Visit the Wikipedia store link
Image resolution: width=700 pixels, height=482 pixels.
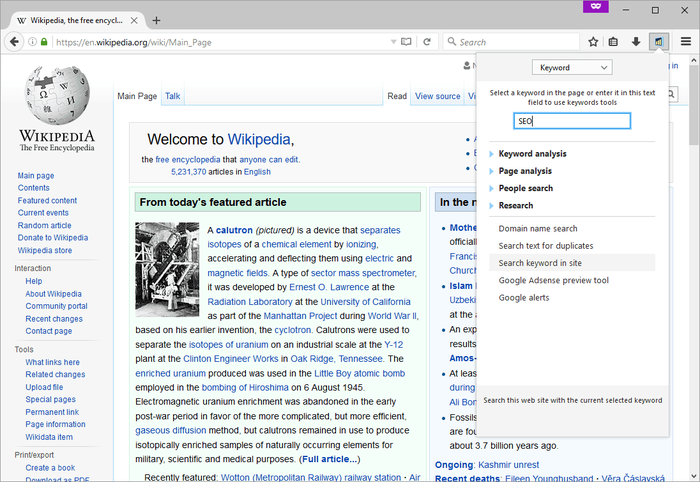click(45, 250)
